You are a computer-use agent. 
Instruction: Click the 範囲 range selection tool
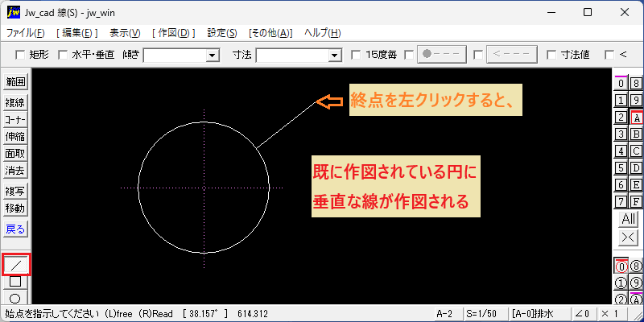click(15, 82)
